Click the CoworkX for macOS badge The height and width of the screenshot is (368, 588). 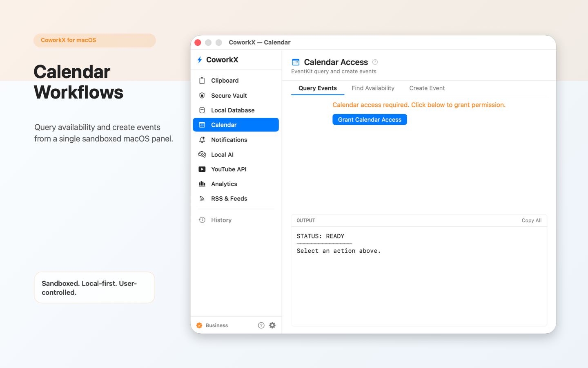[94, 40]
